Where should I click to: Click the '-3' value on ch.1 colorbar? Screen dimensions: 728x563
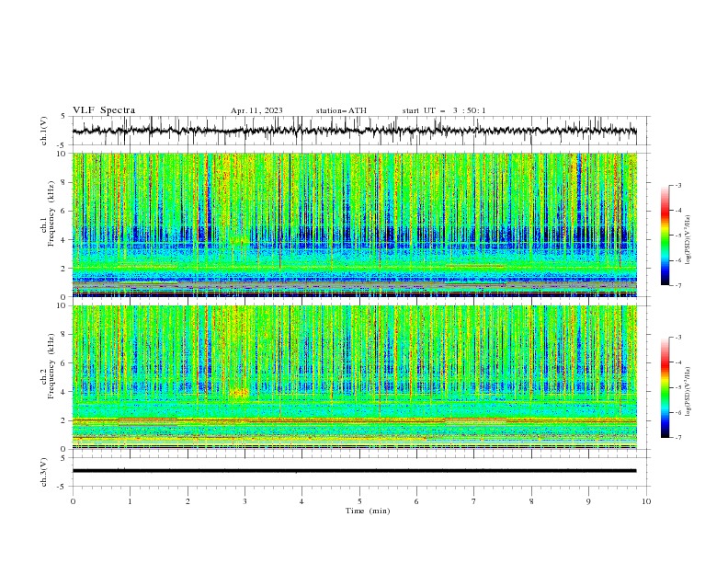[x=677, y=185]
